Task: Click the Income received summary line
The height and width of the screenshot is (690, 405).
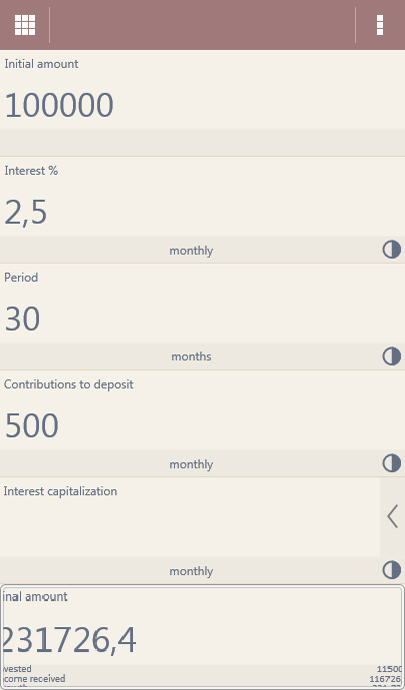Action: point(202,679)
